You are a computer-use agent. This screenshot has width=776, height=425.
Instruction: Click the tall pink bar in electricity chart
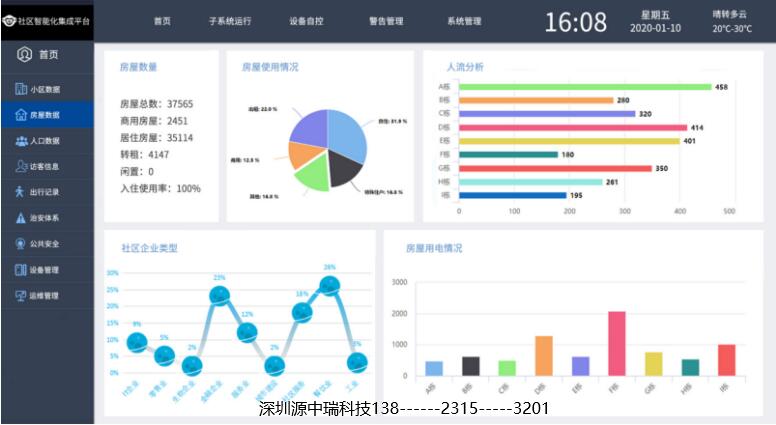click(x=617, y=343)
